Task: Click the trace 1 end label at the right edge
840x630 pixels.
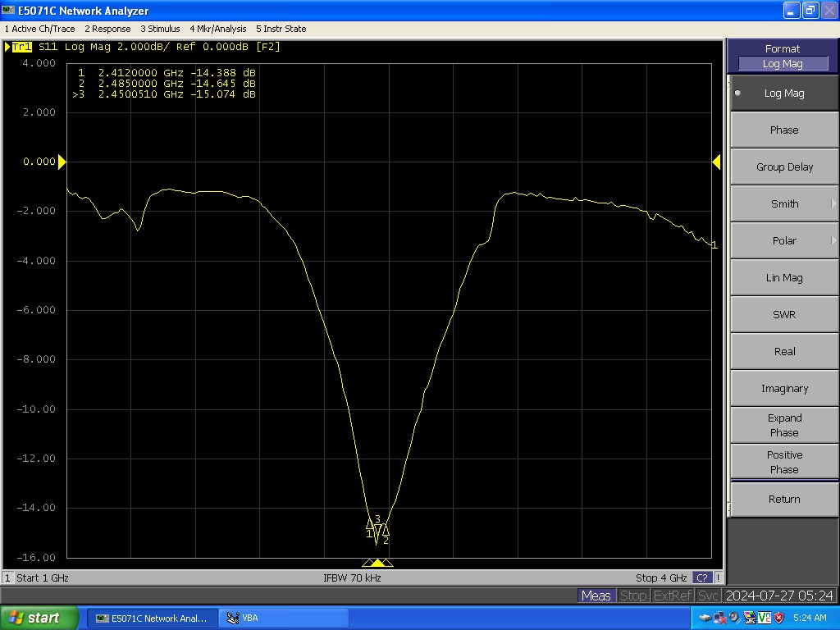Action: coord(714,244)
